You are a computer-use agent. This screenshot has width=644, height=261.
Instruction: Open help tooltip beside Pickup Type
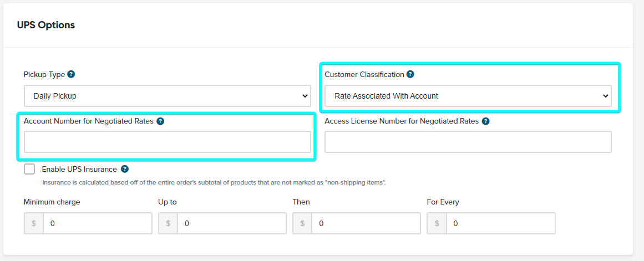[71, 74]
